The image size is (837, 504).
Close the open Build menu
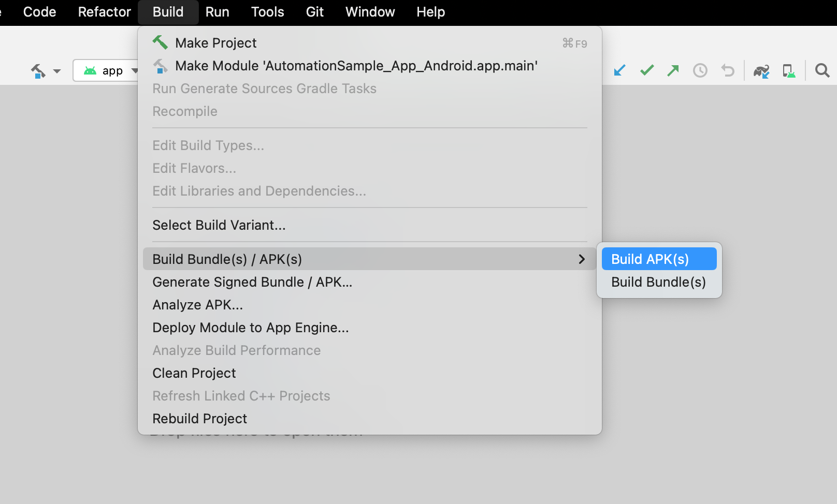pyautogui.click(x=168, y=12)
